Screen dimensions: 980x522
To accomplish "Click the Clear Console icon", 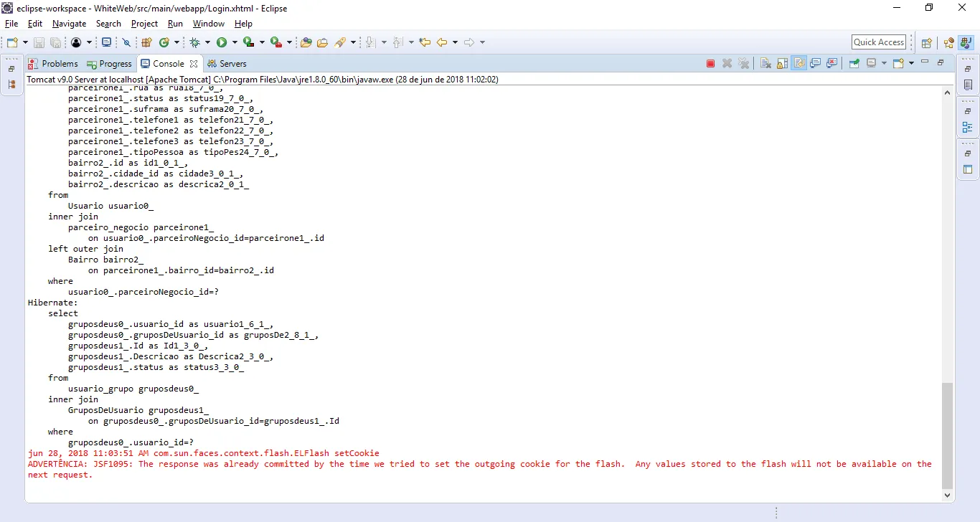I will [x=765, y=64].
